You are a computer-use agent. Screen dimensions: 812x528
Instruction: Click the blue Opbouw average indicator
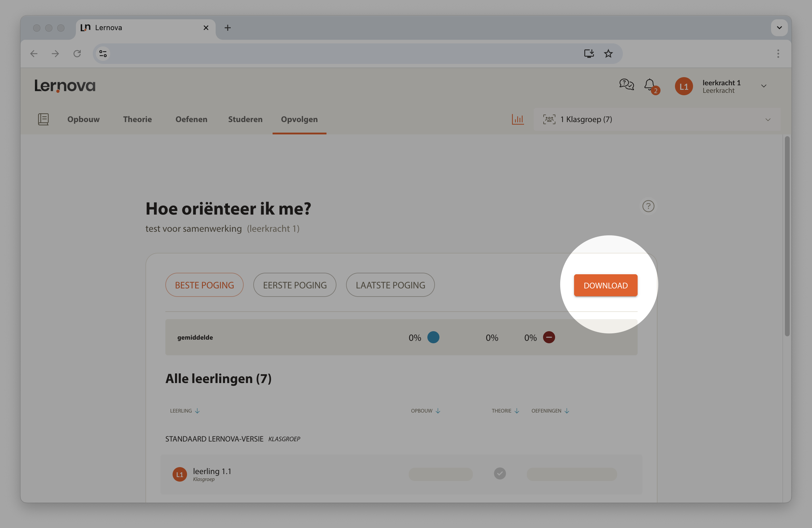click(x=433, y=337)
